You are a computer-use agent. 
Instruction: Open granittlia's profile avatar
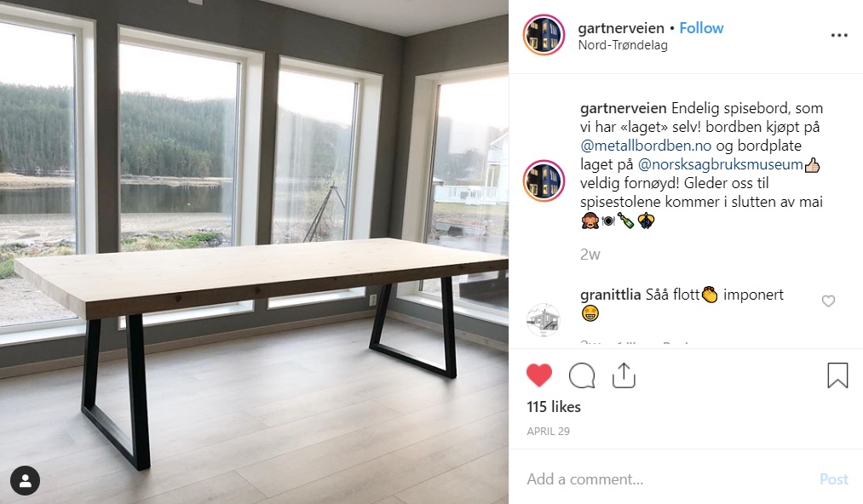tap(544, 319)
